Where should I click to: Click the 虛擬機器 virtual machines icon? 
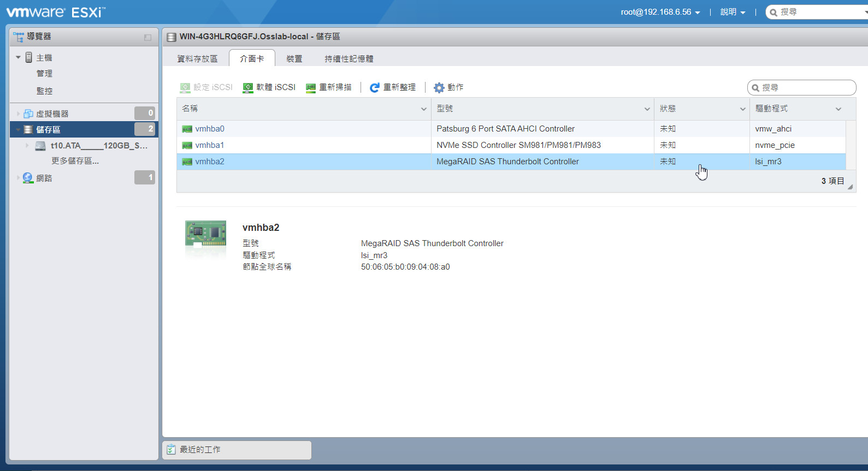coord(28,114)
